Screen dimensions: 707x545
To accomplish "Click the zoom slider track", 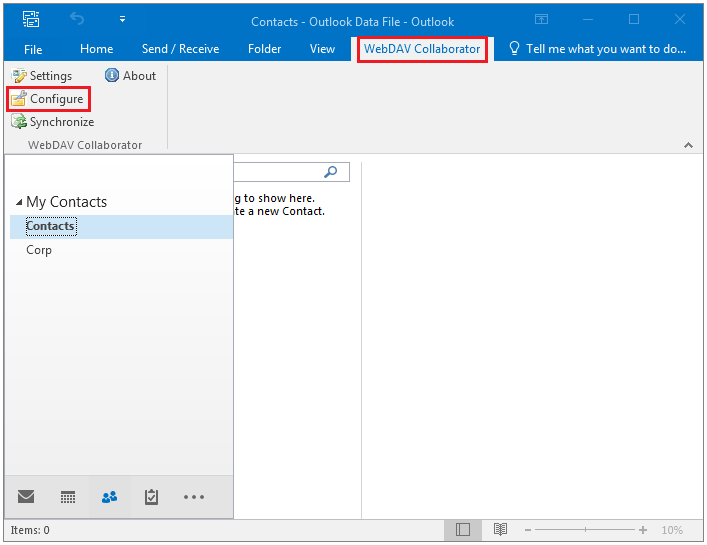I will (585, 530).
